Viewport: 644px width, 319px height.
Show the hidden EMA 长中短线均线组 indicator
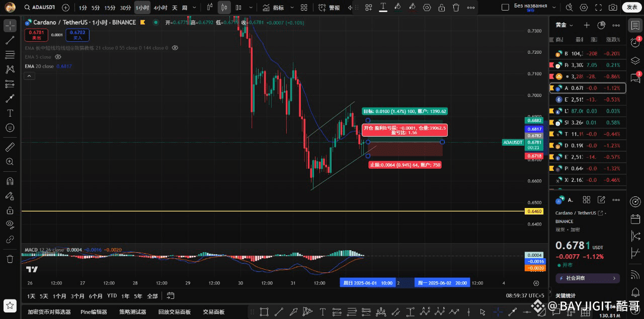click(175, 48)
